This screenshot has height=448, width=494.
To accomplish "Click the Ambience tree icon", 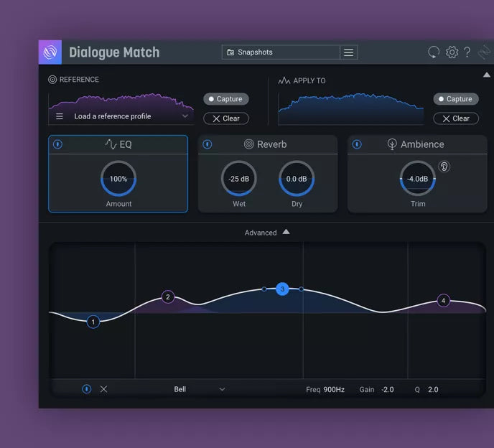I will (x=391, y=144).
